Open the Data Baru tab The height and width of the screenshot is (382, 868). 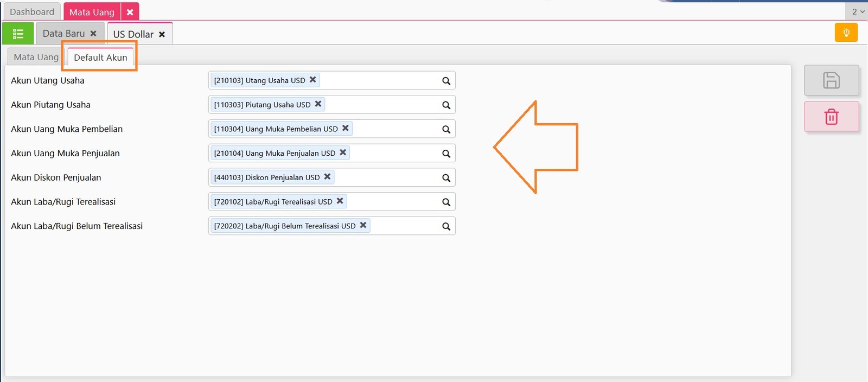pos(63,34)
